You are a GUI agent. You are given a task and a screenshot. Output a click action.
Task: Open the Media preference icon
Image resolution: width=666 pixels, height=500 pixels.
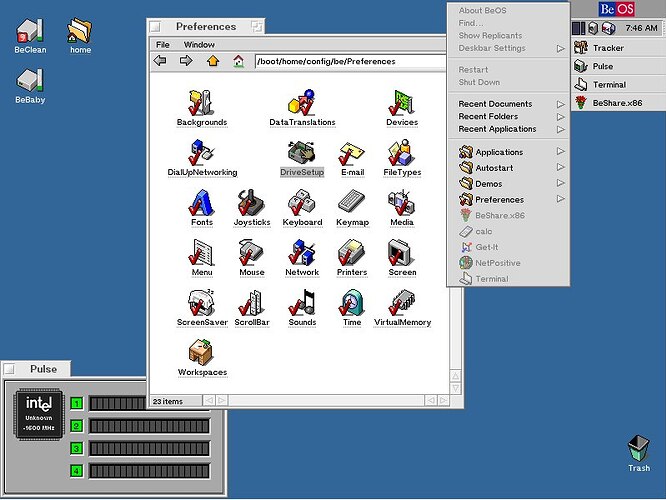click(402, 203)
